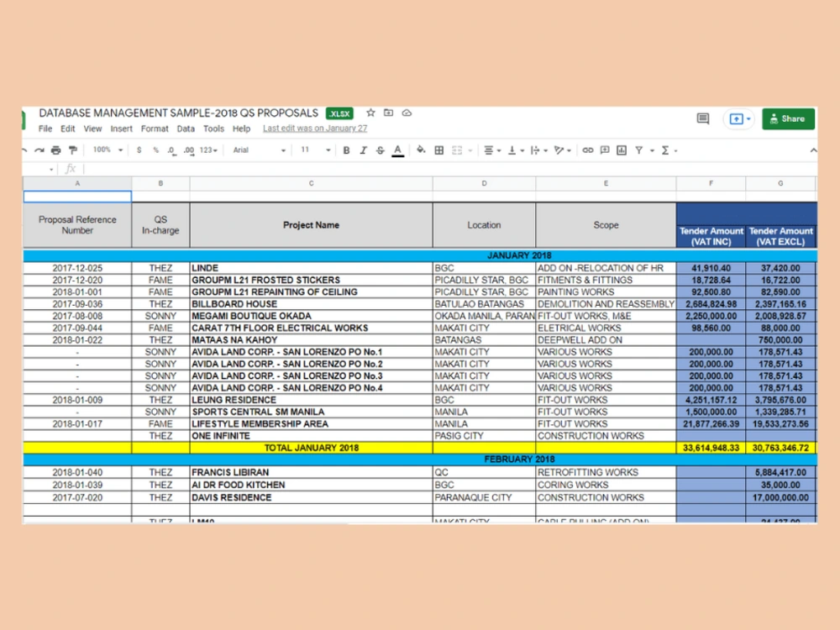The image size is (840, 630).
Task: Select column F header
Action: click(x=711, y=183)
